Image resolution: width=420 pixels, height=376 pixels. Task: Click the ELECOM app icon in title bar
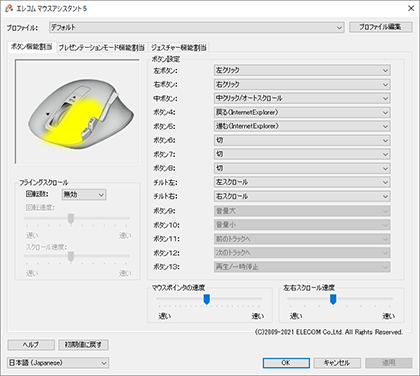coord(9,8)
